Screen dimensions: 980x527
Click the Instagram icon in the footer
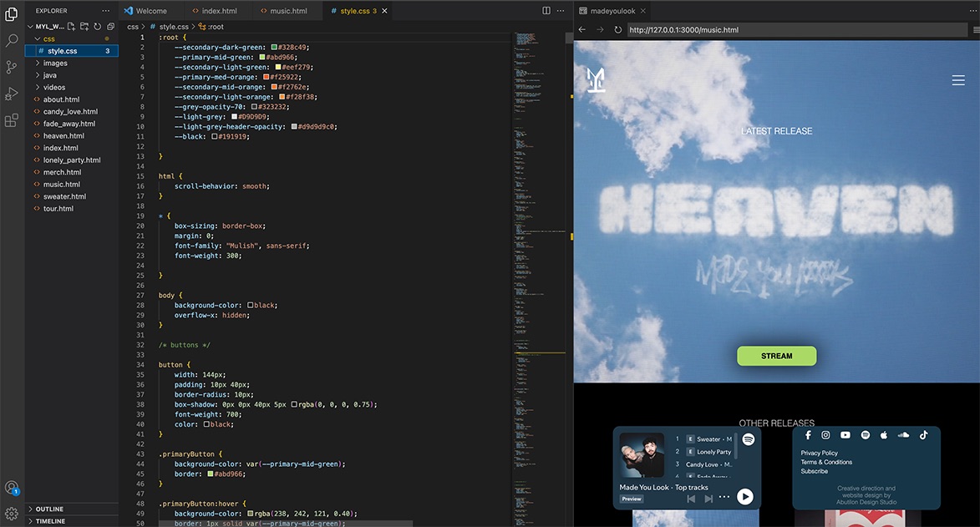point(826,434)
